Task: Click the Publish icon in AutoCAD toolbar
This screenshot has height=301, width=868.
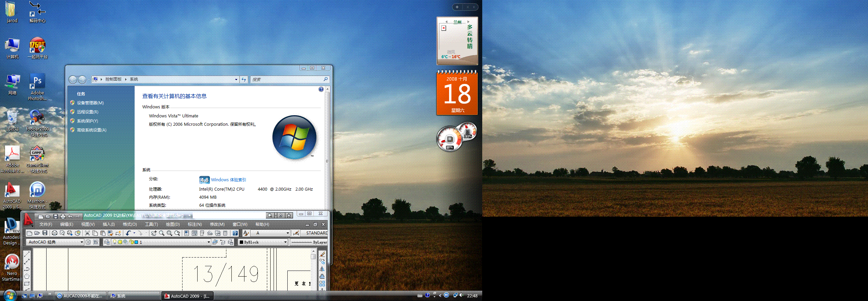Action: click(x=70, y=233)
